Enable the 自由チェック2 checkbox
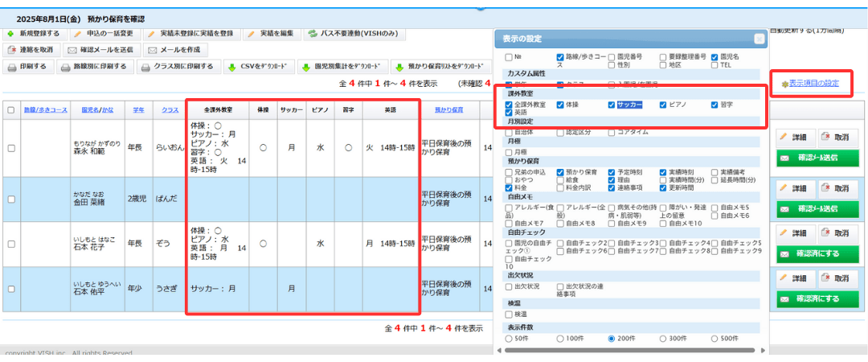This screenshot has height=362, width=868. click(x=559, y=243)
